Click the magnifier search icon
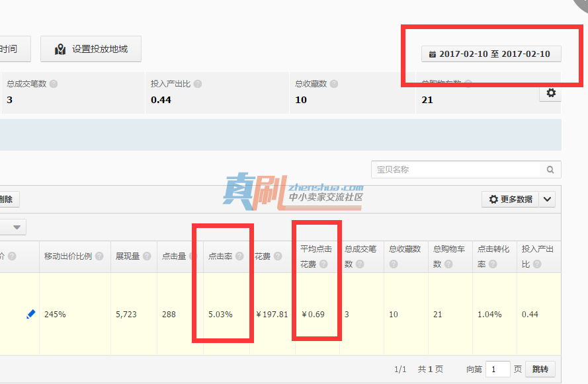Image resolution: width=588 pixels, height=384 pixels. tap(550, 170)
